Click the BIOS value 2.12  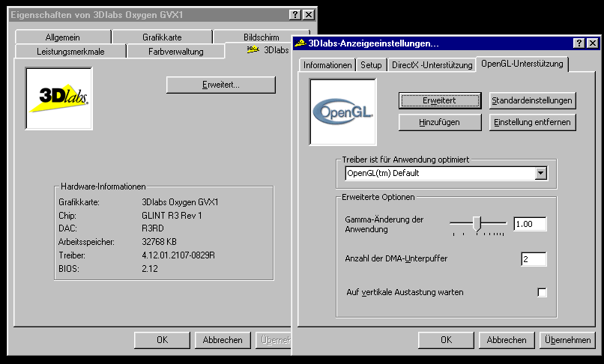[149, 269]
